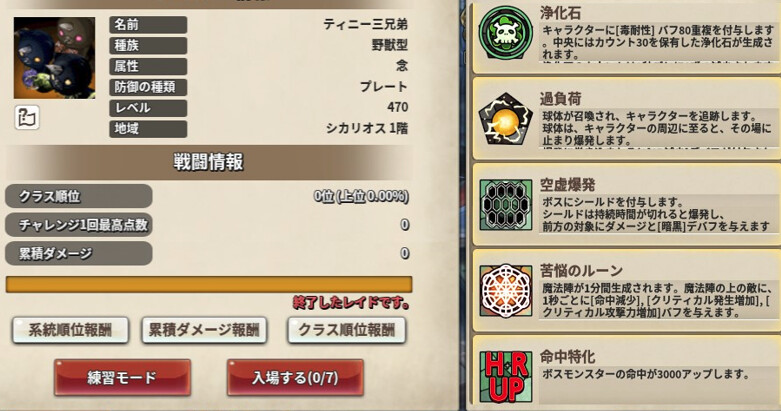Screen dimensions: 781x411
Task: Open the map icon below boss portrait
Action: tap(26, 118)
